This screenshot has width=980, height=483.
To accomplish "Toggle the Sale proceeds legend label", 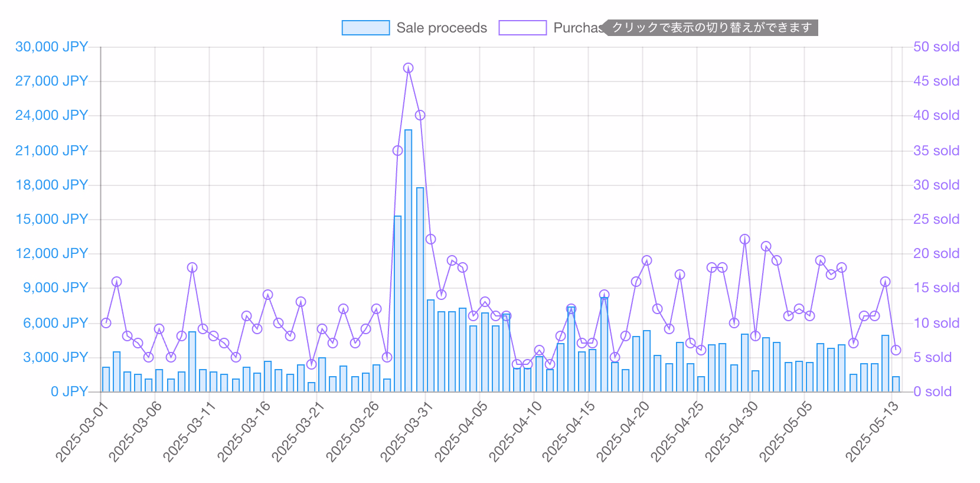I will coord(441,28).
